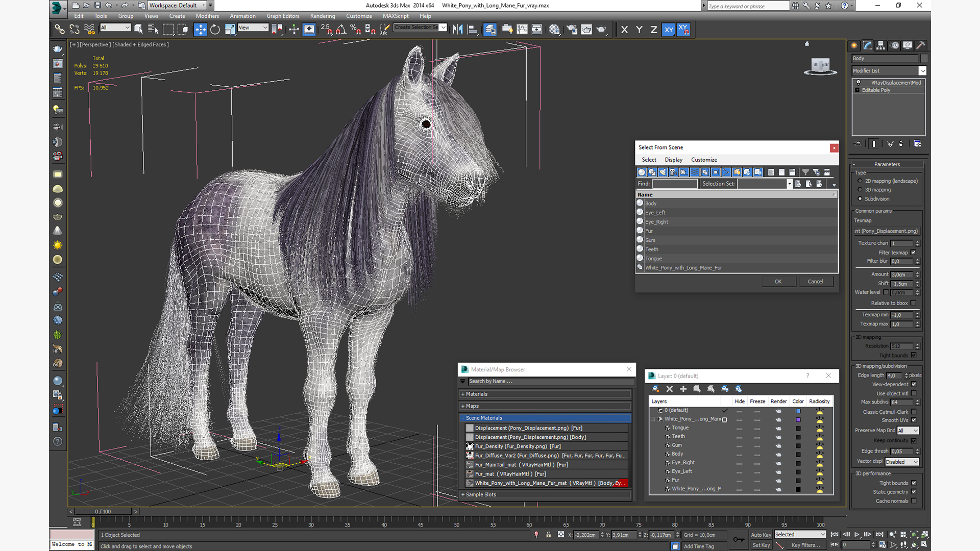
Task: Enable Classic Catmull-Clark checkbox
Action: tap(913, 412)
